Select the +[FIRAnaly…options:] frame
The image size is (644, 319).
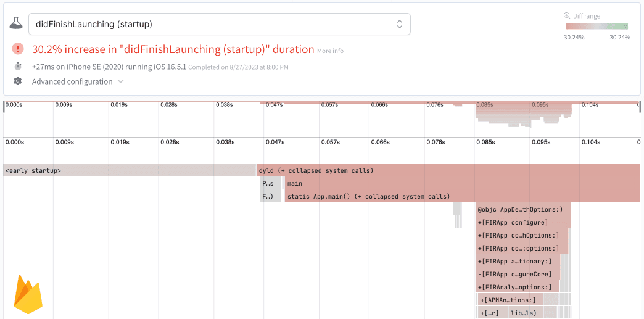pyautogui.click(x=518, y=287)
